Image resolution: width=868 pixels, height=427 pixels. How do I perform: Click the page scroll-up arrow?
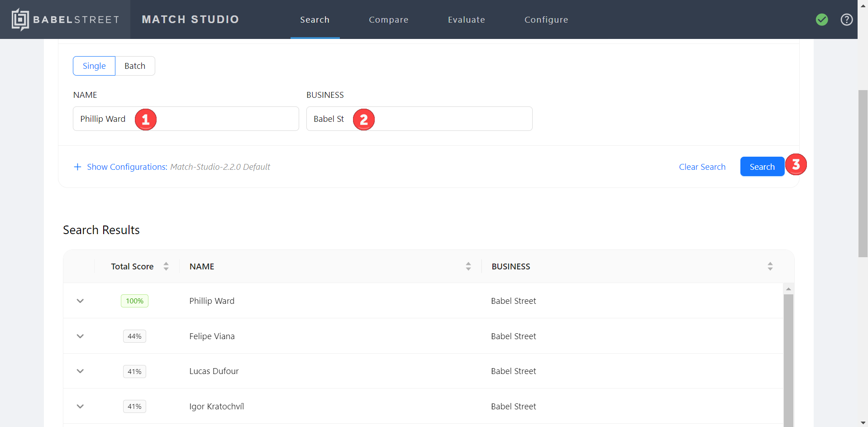click(863, 5)
